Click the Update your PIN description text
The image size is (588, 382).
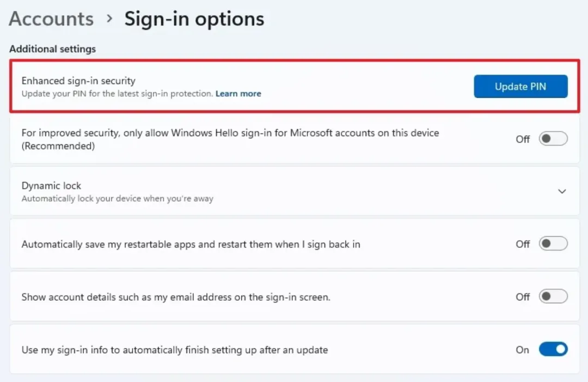117,94
